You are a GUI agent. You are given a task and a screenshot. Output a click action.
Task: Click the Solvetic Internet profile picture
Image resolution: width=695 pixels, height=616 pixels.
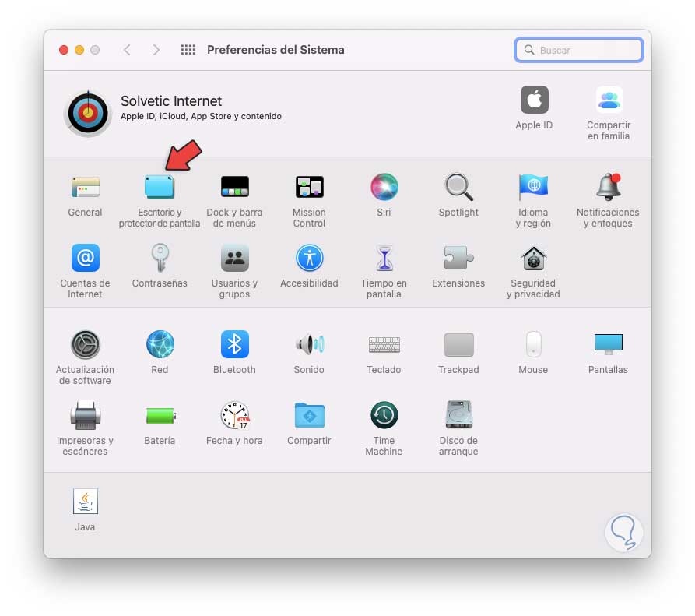point(88,114)
